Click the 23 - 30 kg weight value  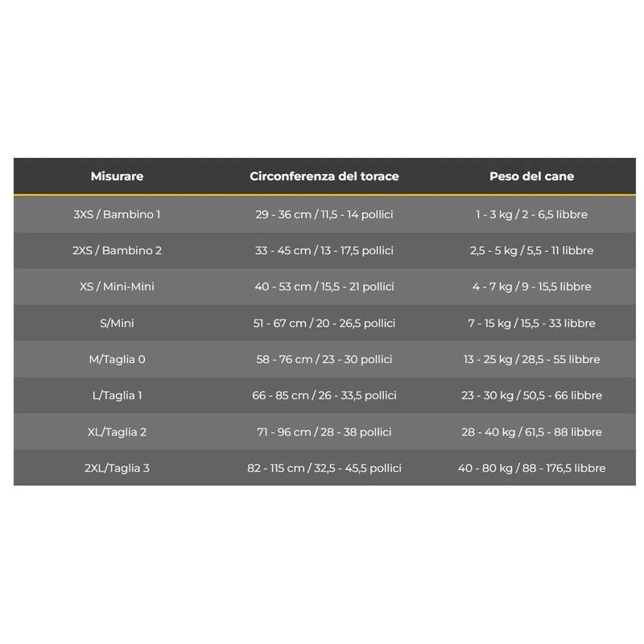click(x=531, y=395)
